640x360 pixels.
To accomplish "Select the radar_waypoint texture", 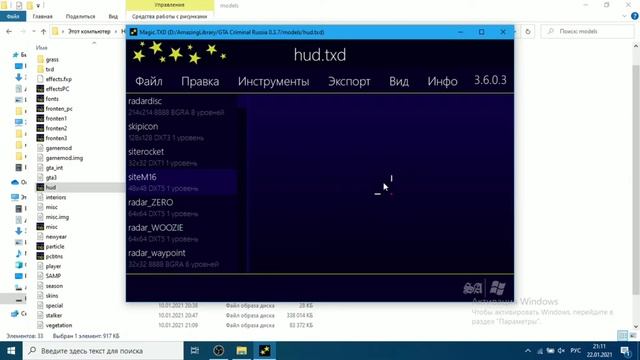I will tap(182, 258).
